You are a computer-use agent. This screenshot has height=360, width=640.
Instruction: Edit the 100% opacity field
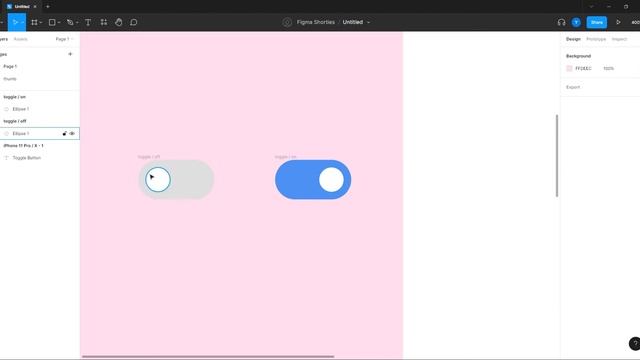point(608,68)
